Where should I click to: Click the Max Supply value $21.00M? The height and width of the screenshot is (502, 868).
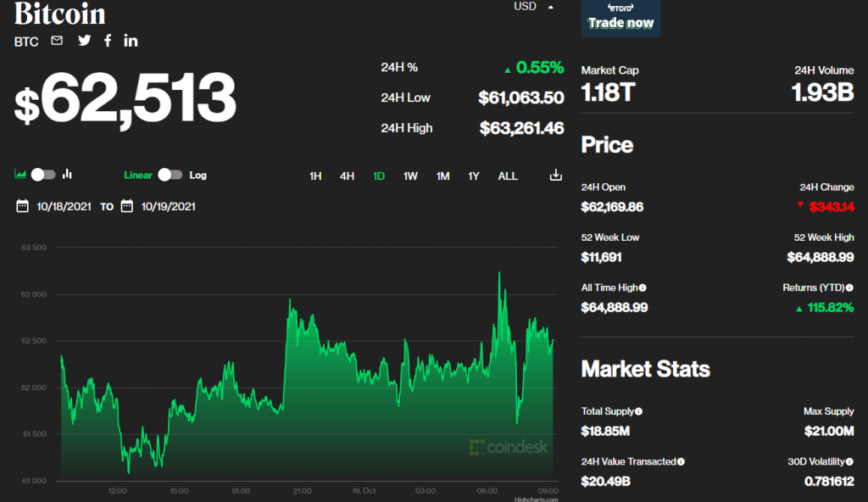coord(829,431)
